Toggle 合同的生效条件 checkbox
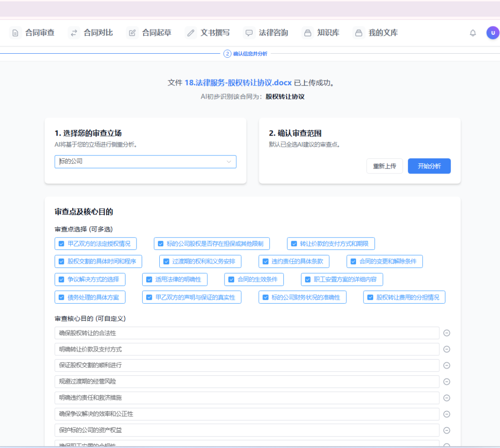The width and height of the screenshot is (500, 448). point(231,280)
